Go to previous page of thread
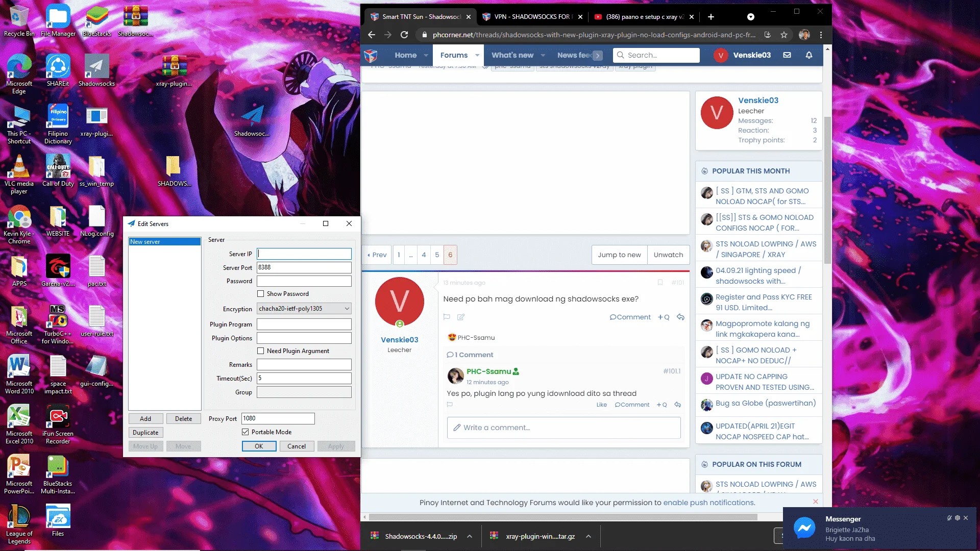The height and width of the screenshot is (551, 980). (377, 255)
